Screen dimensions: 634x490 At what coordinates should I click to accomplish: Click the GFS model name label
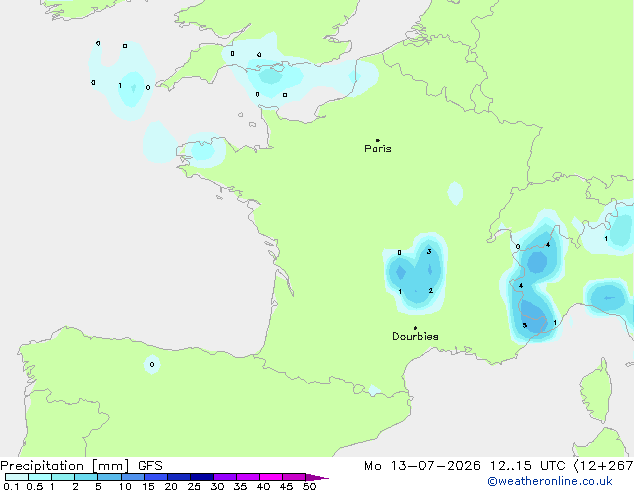click(150, 466)
